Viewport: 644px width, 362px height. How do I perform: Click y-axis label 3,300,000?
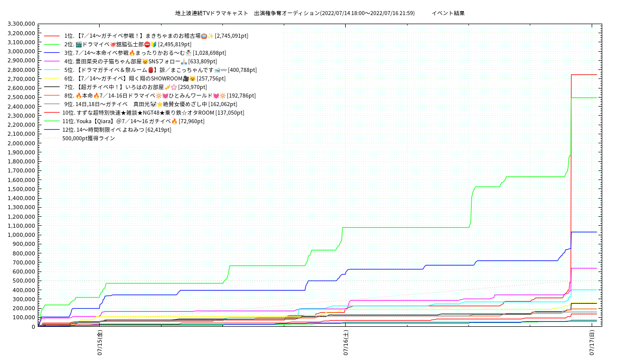[22, 24]
